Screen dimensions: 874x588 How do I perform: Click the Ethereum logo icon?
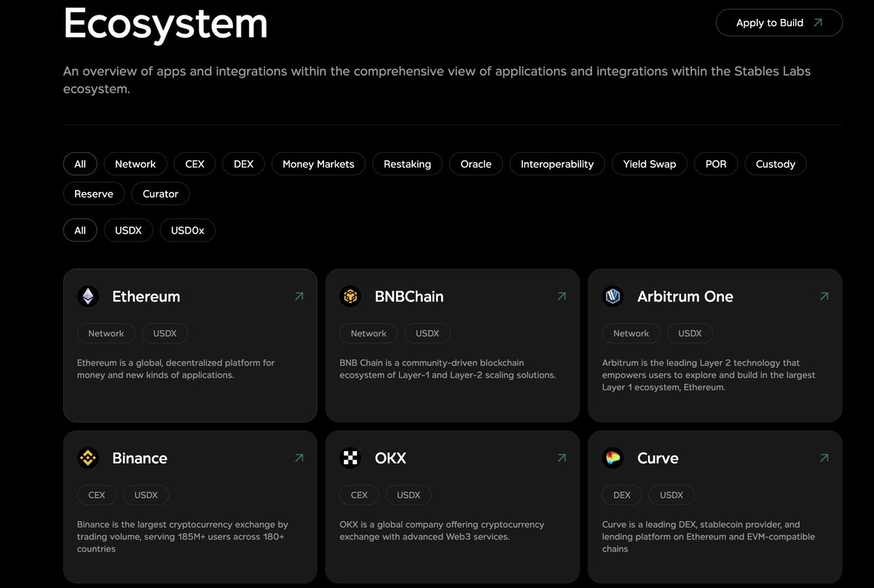(88, 296)
